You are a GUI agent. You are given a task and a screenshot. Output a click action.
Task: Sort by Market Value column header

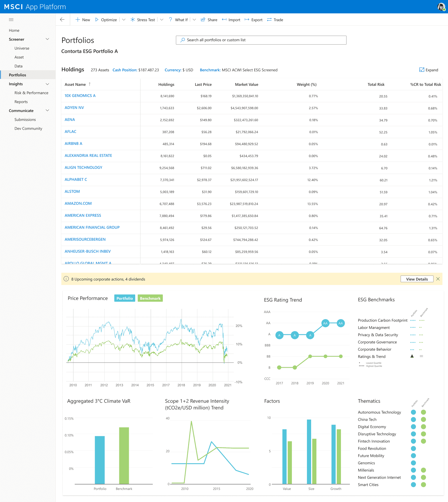(246, 84)
